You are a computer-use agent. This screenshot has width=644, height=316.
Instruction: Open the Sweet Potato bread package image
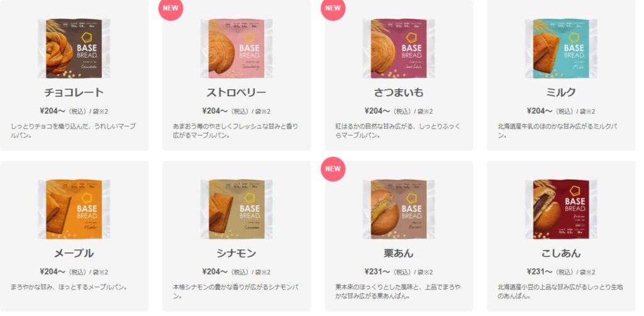(398, 48)
